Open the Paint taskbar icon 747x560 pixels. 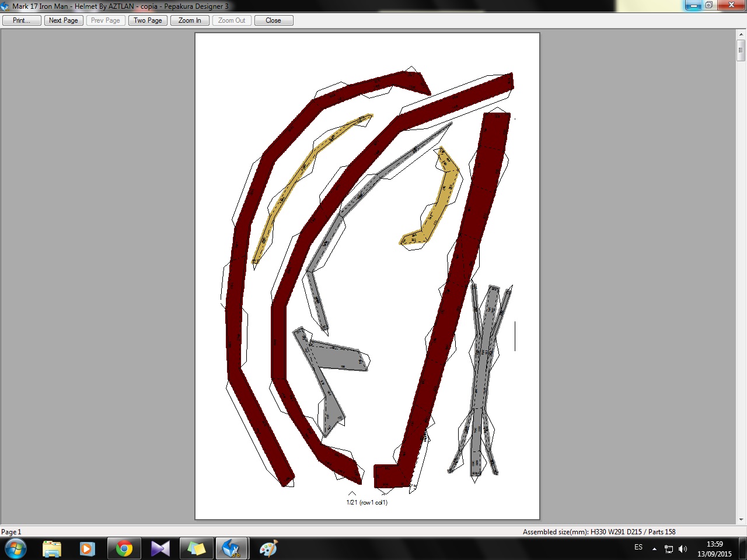(x=268, y=549)
